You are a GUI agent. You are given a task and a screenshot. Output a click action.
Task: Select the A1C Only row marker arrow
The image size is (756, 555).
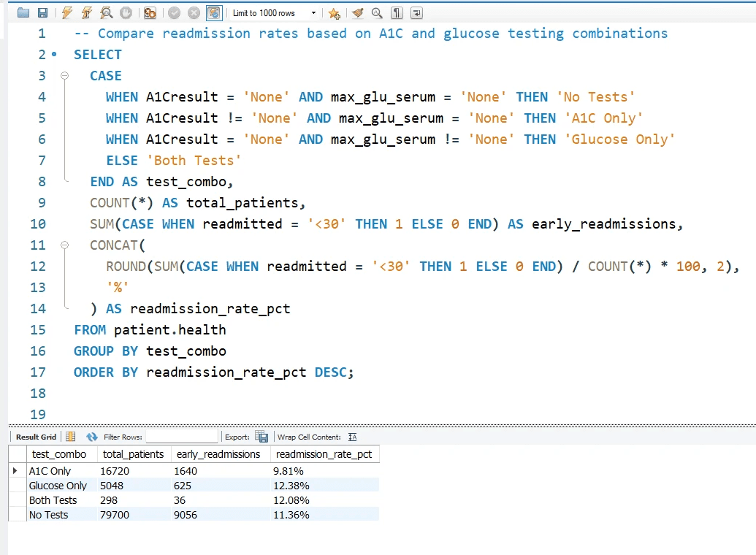tap(15, 470)
